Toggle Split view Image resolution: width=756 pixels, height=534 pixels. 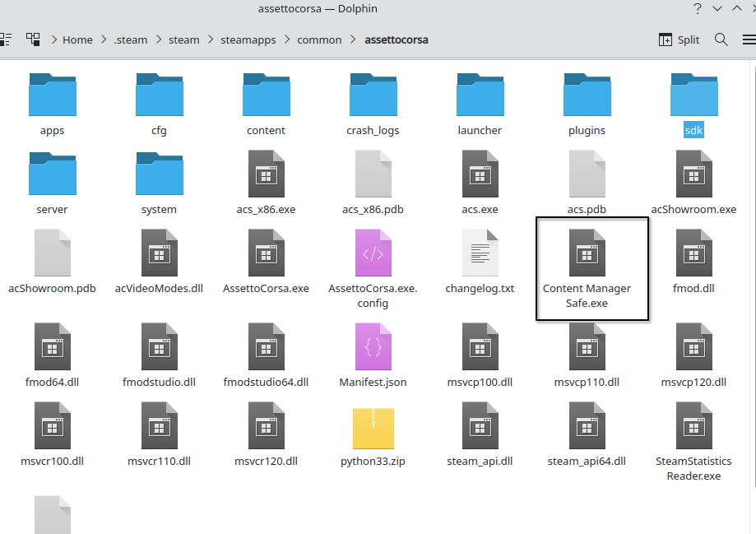[679, 39]
